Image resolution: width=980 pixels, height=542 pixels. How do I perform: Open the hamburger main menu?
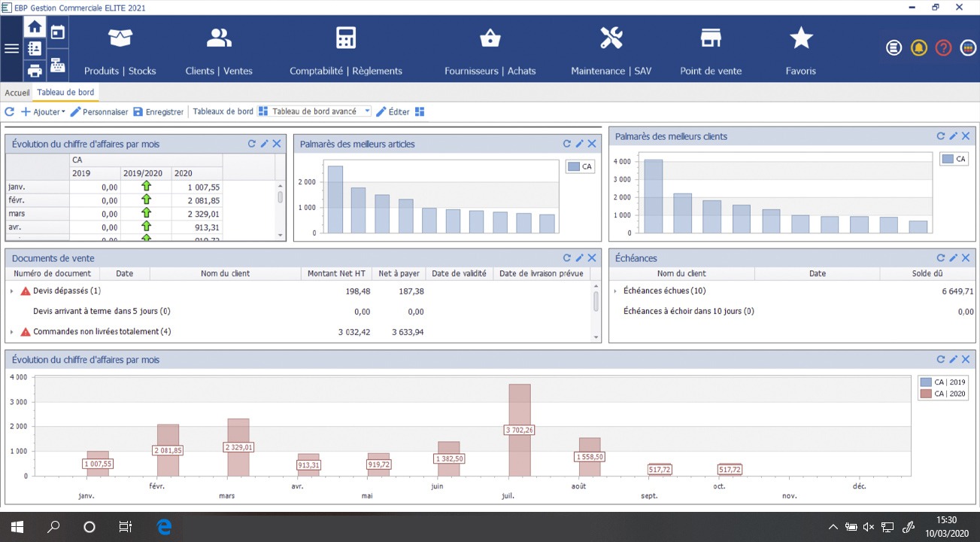[11, 49]
